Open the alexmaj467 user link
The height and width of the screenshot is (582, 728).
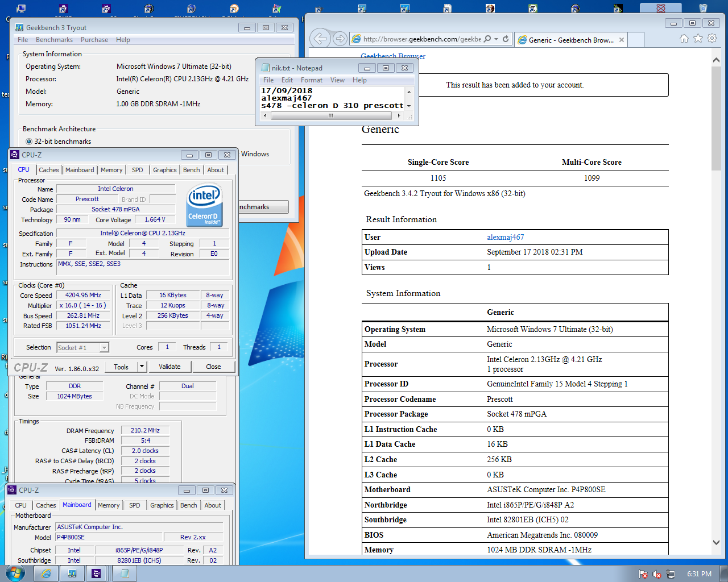[x=506, y=237]
